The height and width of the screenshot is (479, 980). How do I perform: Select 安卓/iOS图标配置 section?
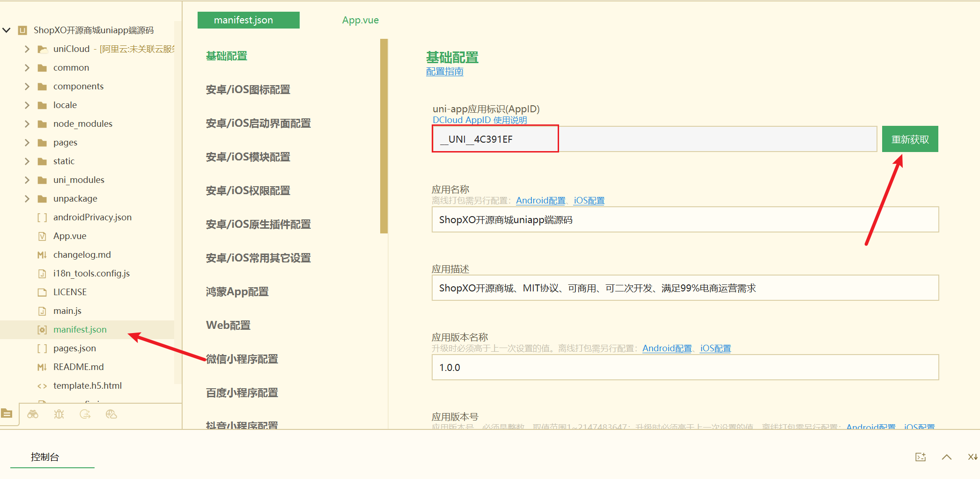click(x=248, y=90)
